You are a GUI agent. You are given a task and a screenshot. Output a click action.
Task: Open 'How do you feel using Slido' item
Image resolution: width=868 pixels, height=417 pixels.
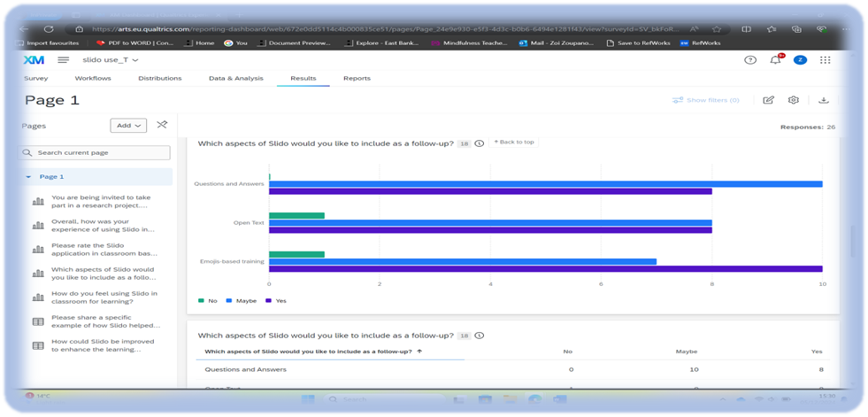pos(104,297)
